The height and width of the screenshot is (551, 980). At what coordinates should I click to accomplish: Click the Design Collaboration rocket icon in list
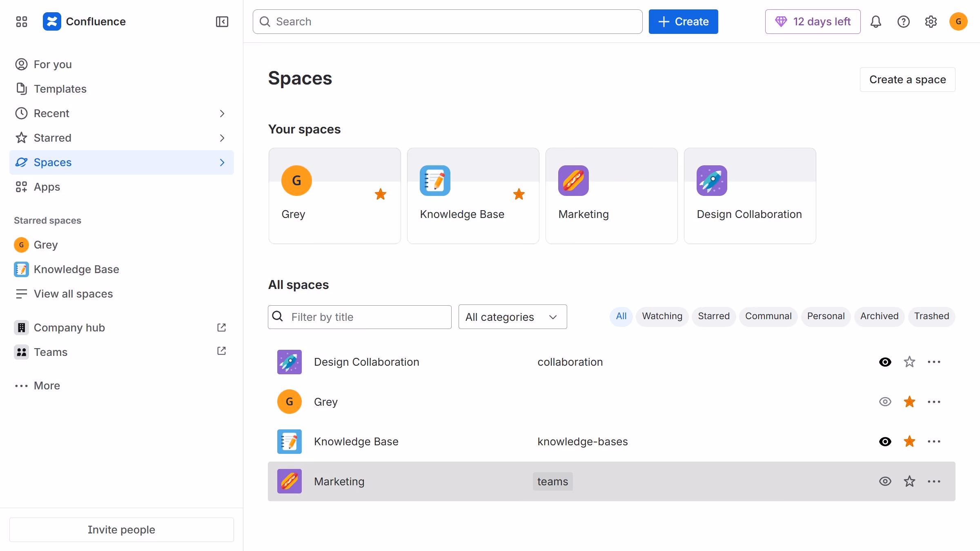pos(290,362)
